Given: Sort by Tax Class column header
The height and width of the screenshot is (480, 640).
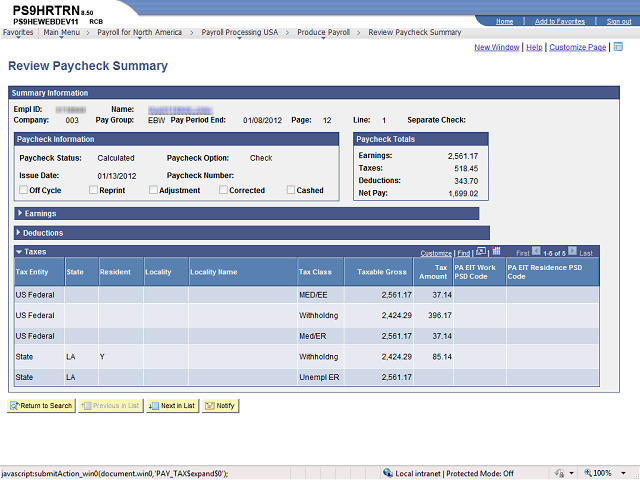Looking at the screenshot, I should pos(315,272).
